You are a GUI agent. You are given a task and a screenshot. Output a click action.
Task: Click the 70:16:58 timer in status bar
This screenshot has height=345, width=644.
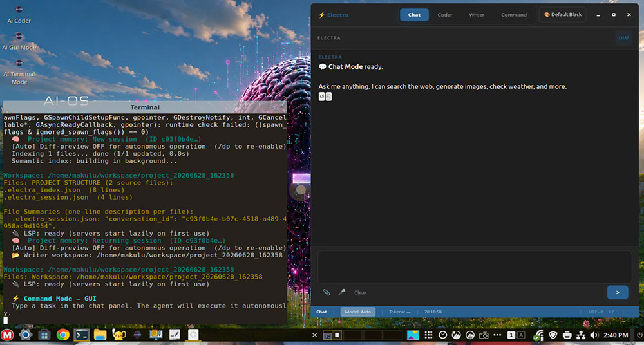(x=433, y=312)
